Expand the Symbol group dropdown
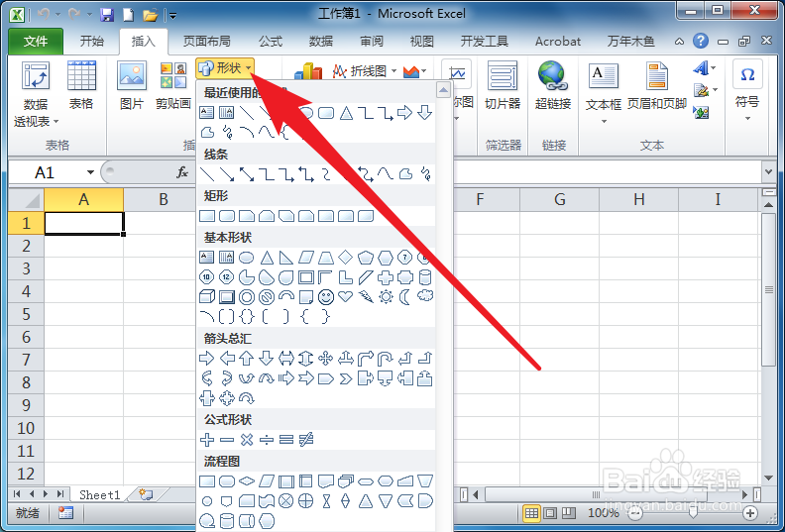The image size is (785, 532). point(747,119)
